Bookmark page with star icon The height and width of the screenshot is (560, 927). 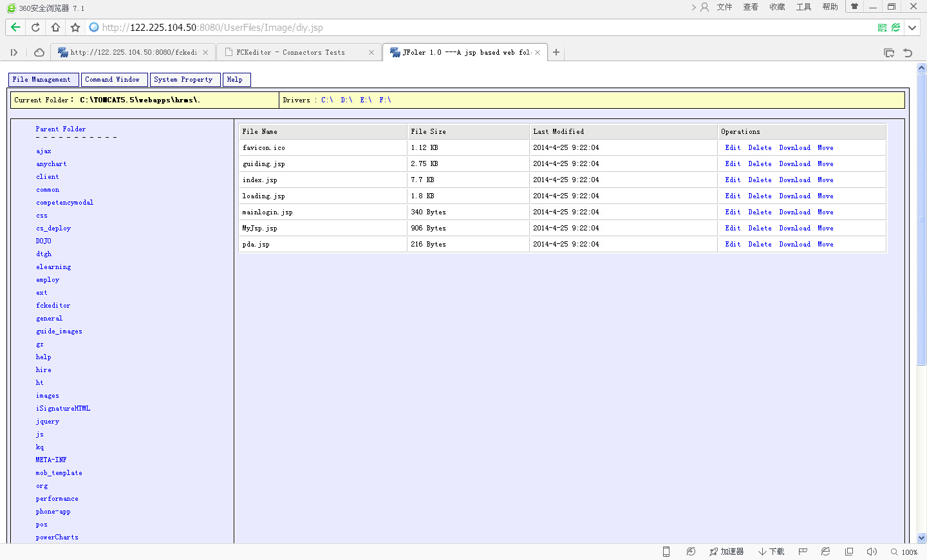coord(75,27)
